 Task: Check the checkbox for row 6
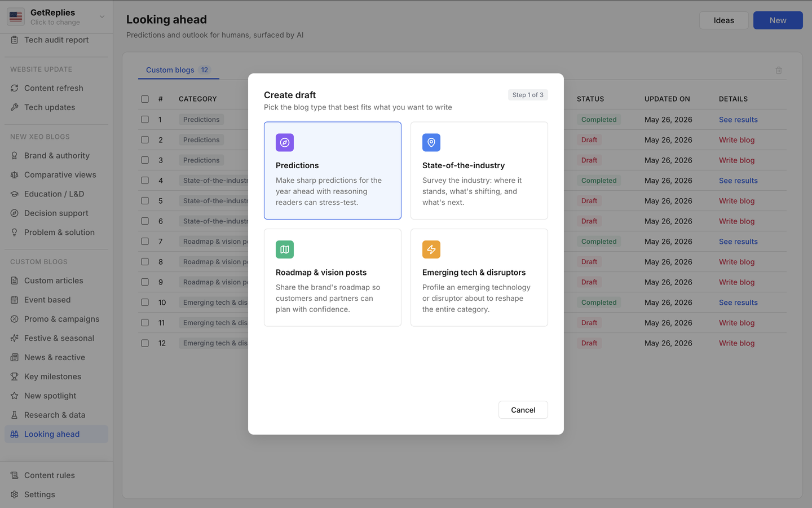pos(145,221)
